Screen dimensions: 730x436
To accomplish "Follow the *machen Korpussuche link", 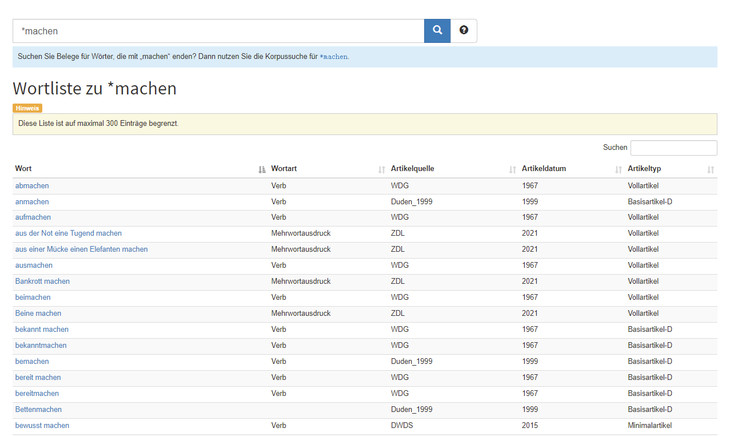I will click(333, 57).
